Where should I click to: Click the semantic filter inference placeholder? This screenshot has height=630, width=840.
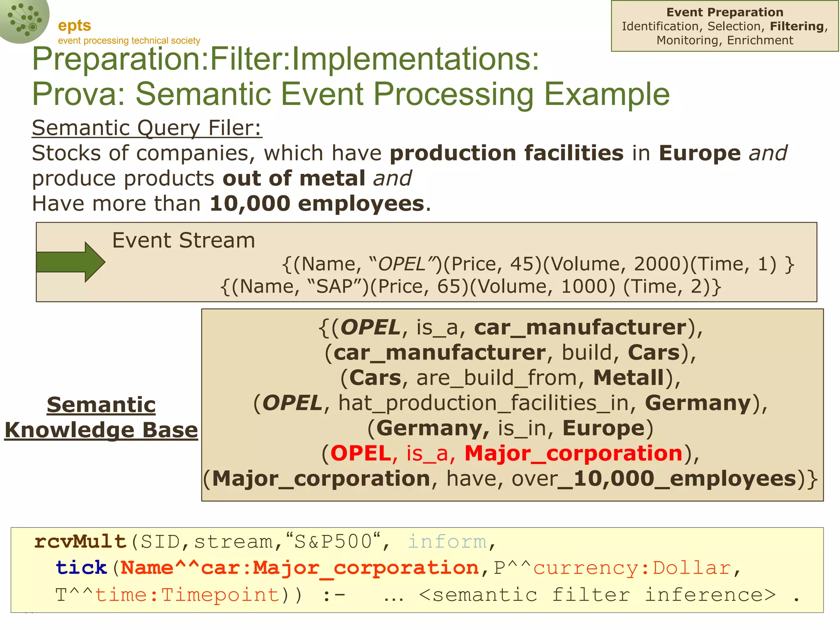[x=597, y=595]
